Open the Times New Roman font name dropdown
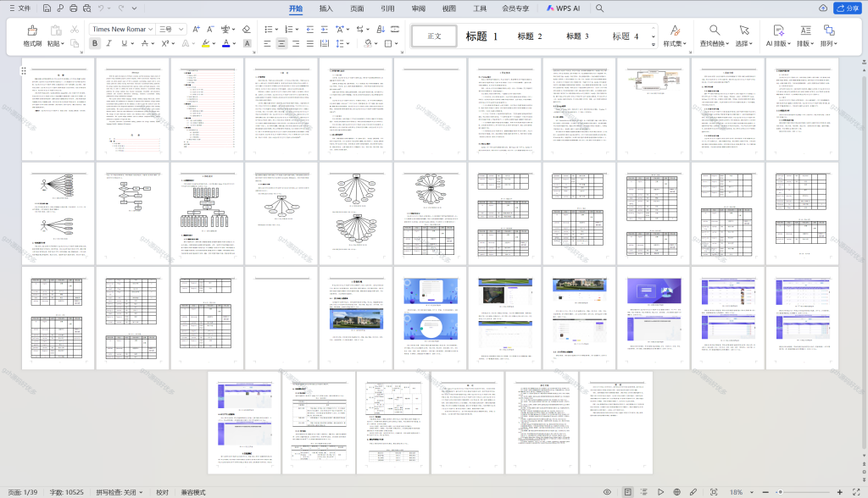Viewport: 868px width, 498px height. coord(150,30)
